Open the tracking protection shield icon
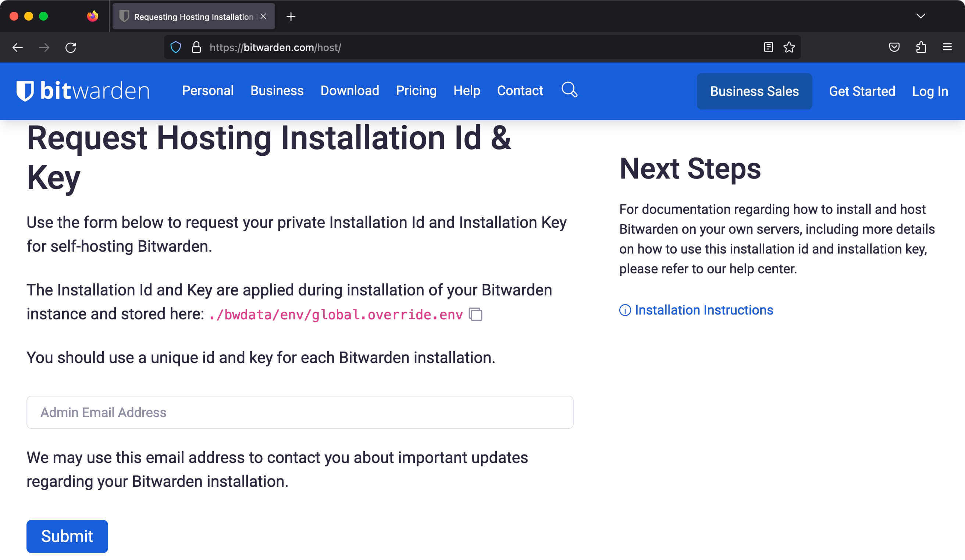The width and height of the screenshot is (965, 560). pos(176,47)
